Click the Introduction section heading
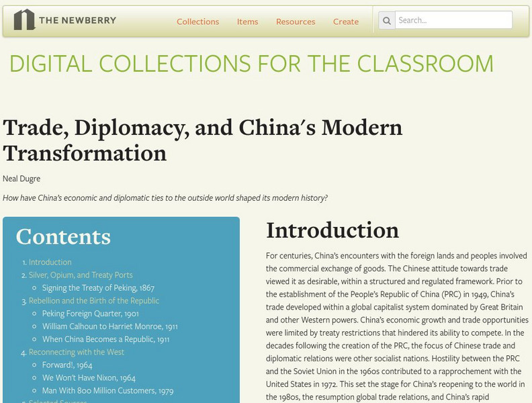Screen dimensions: 532x403 [332, 230]
